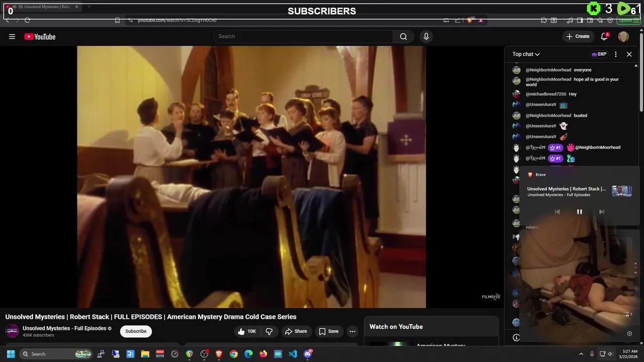This screenshot has height=362, width=644.
Task: Open Microsoft Edge from the taskbar
Action: 248,354
